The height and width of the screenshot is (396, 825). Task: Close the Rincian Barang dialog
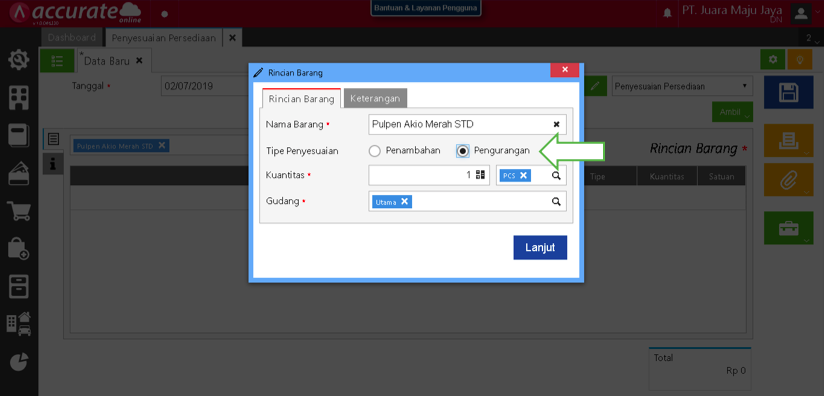(x=565, y=70)
